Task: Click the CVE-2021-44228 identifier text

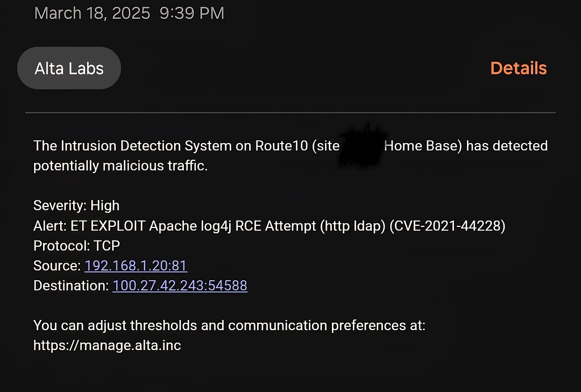Action: click(x=453, y=225)
